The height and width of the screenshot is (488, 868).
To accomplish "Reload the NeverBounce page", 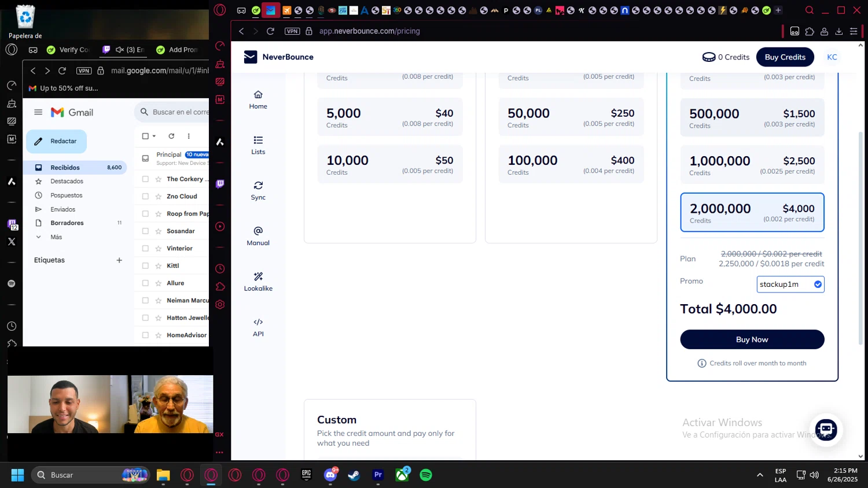I will (270, 31).
